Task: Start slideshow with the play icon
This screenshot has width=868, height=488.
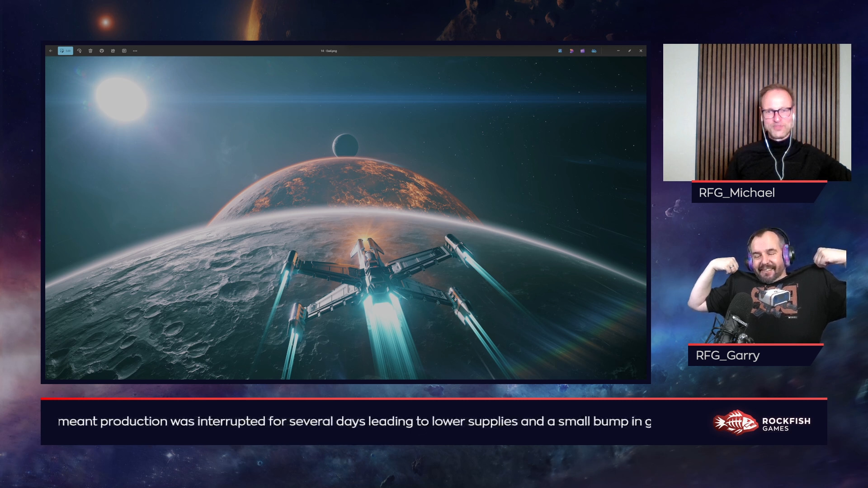Action: click(124, 51)
